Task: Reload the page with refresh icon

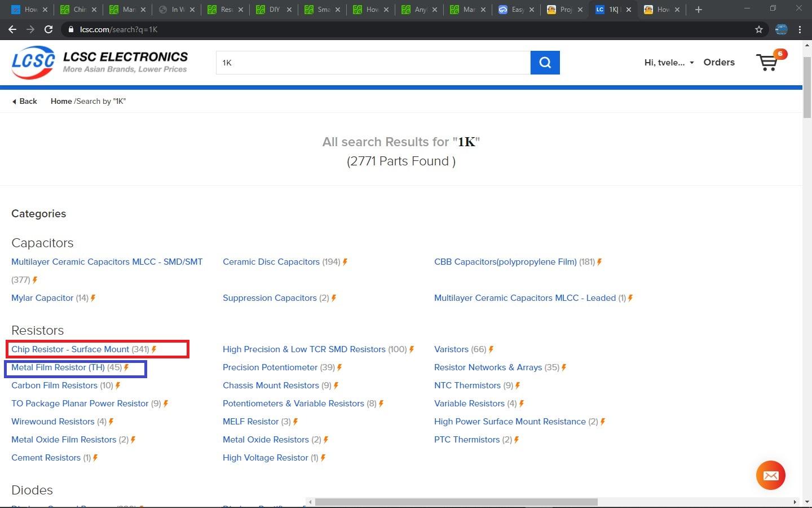Action: click(x=48, y=29)
